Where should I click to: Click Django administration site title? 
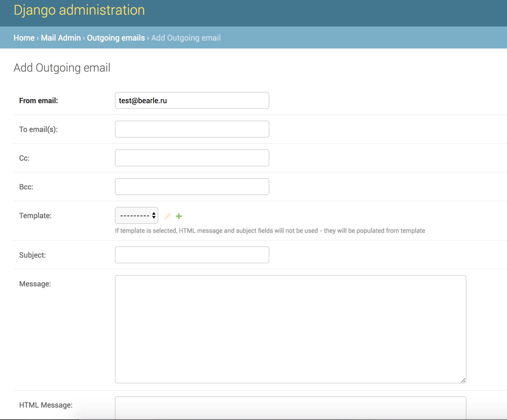(x=79, y=10)
